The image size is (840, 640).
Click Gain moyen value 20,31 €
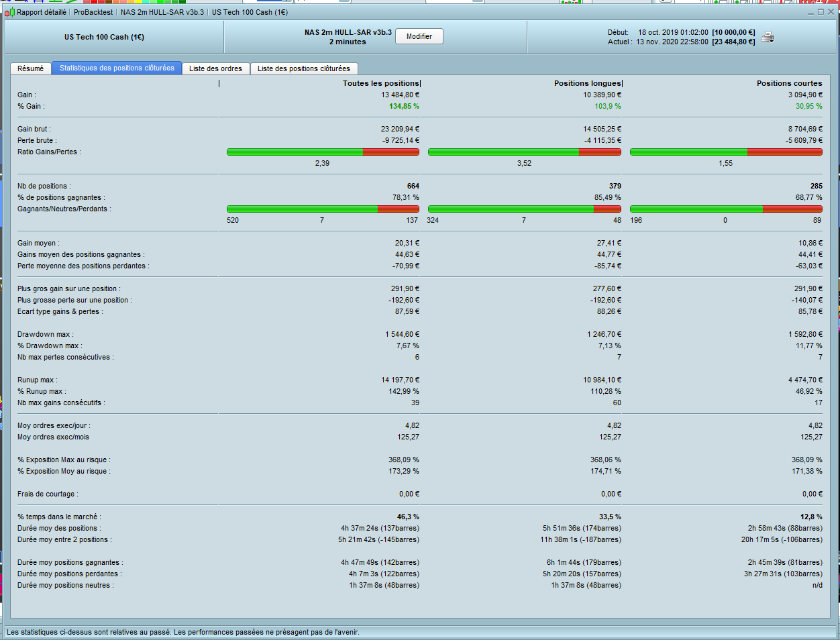[x=407, y=243]
